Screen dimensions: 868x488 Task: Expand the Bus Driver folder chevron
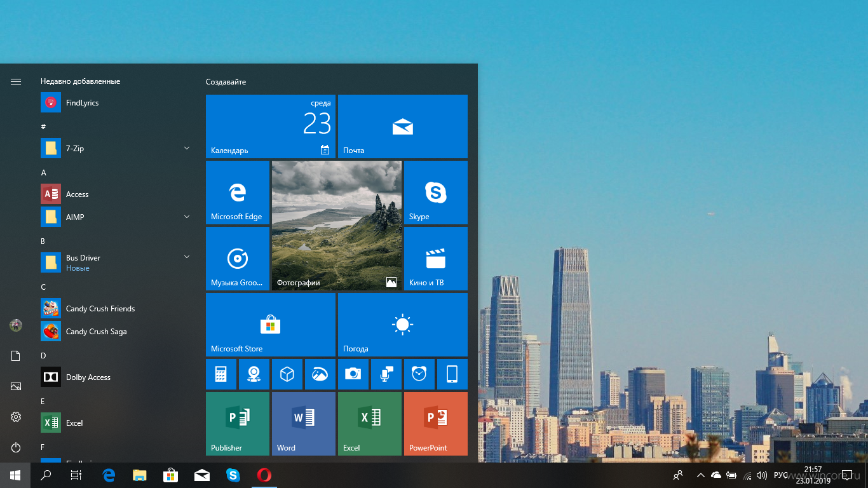[x=187, y=257]
